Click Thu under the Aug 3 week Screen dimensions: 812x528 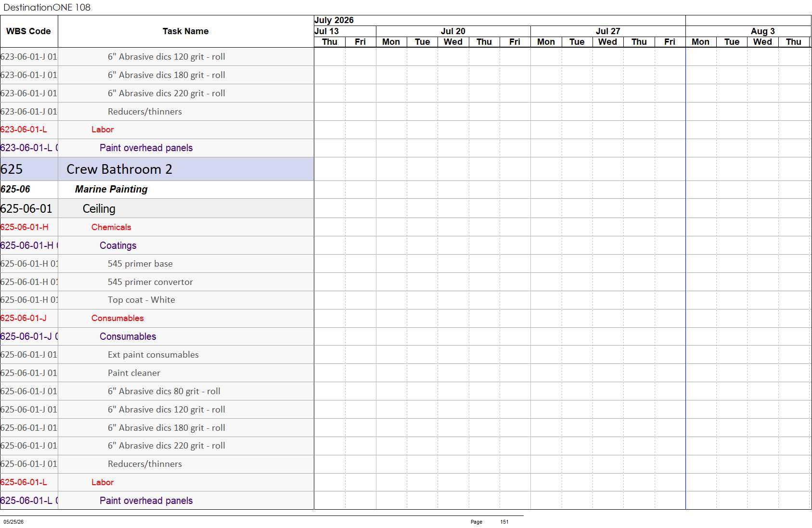(794, 42)
